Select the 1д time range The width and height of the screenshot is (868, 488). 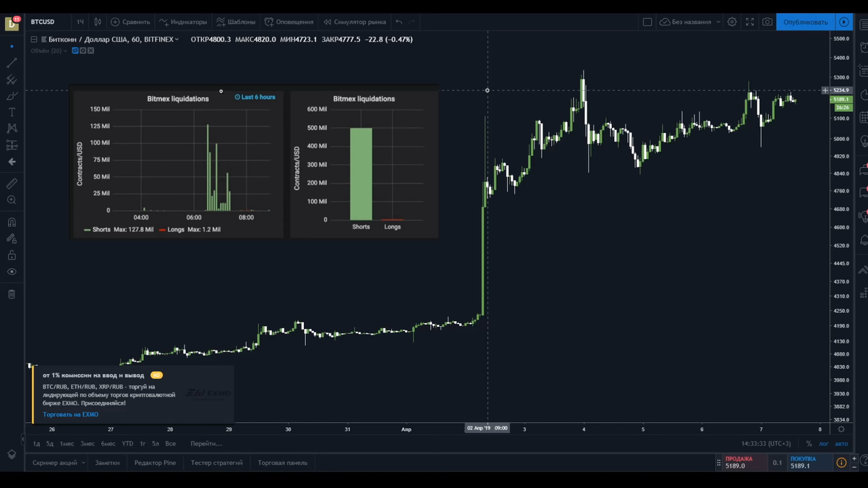tap(37, 443)
